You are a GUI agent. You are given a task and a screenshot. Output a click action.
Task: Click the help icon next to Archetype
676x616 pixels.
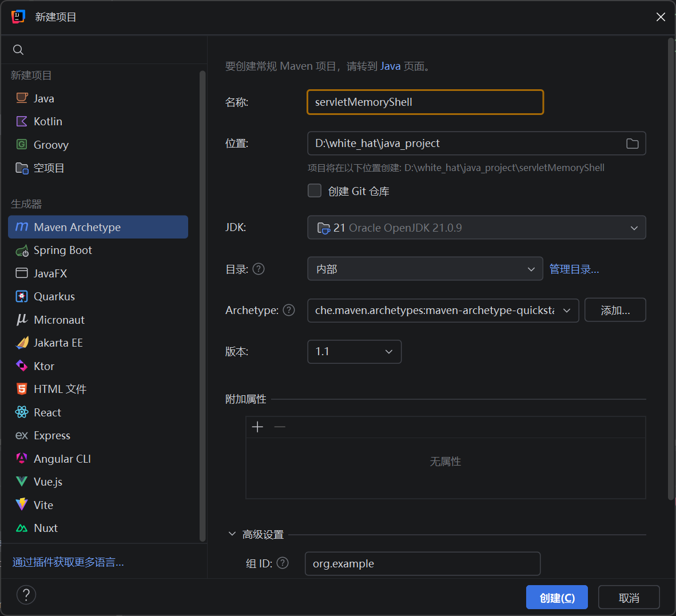(x=289, y=310)
